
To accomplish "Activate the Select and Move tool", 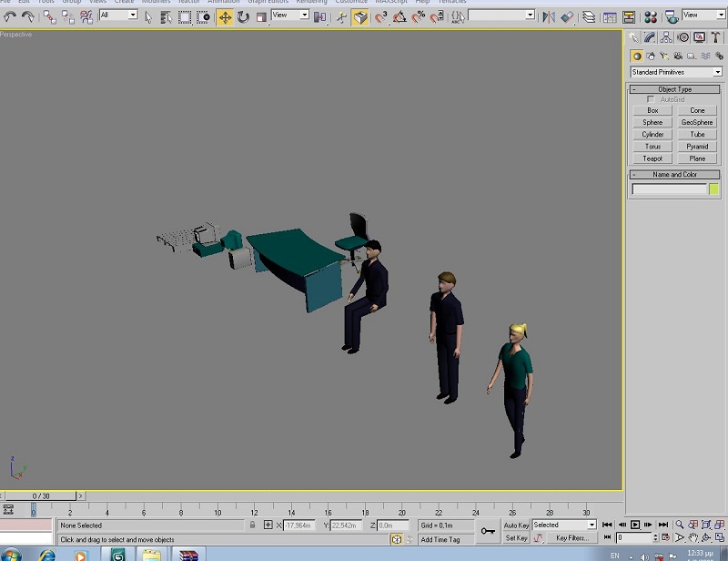I will [x=225, y=16].
